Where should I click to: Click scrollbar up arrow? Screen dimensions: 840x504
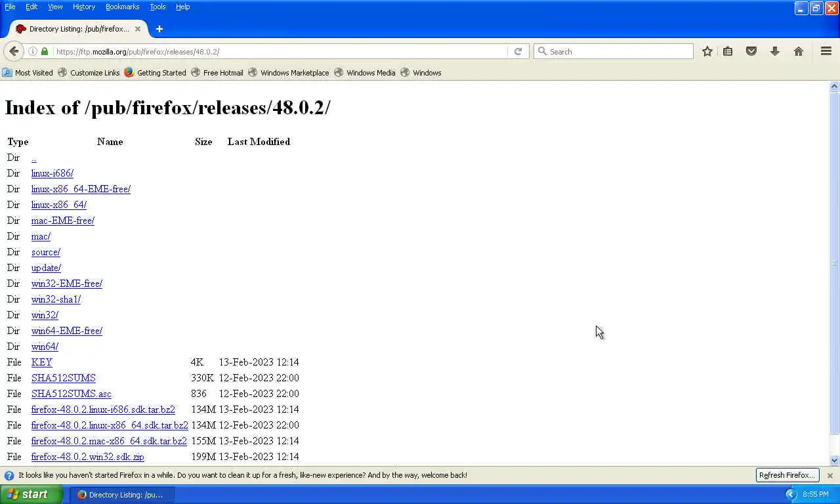[x=835, y=86]
